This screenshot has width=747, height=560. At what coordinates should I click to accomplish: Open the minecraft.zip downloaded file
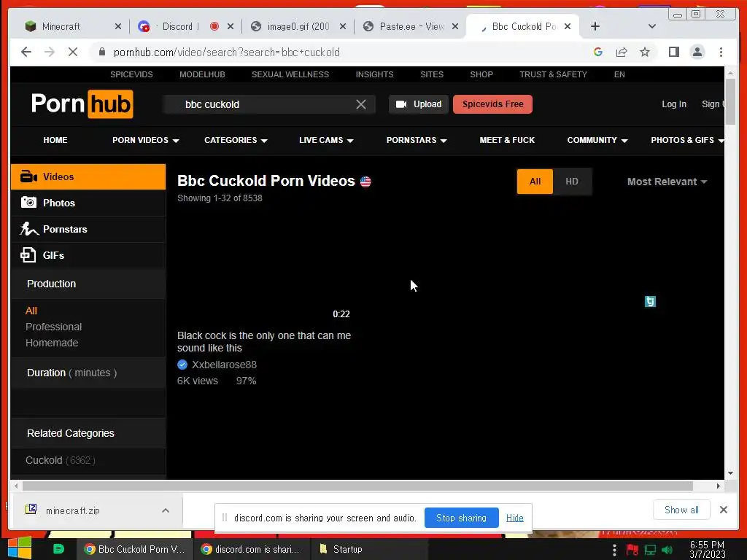click(x=72, y=510)
